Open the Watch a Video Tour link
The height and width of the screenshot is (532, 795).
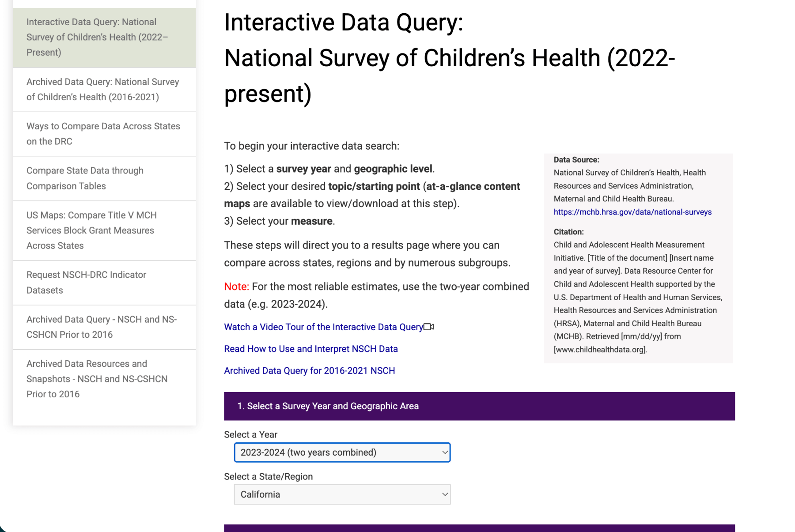(x=323, y=327)
